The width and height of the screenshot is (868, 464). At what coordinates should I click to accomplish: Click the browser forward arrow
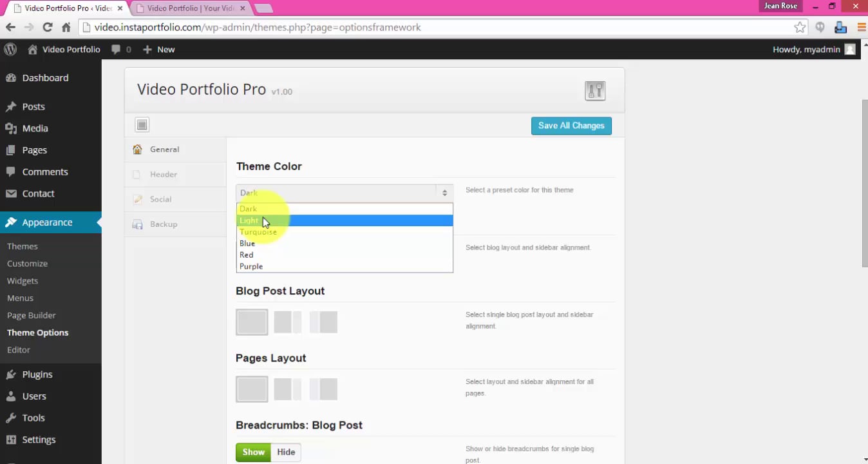point(29,27)
